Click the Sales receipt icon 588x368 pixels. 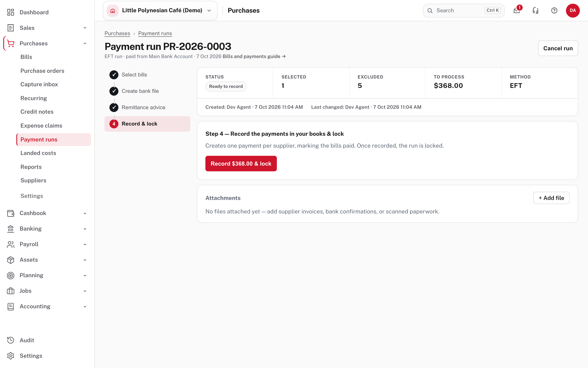[x=10, y=28]
